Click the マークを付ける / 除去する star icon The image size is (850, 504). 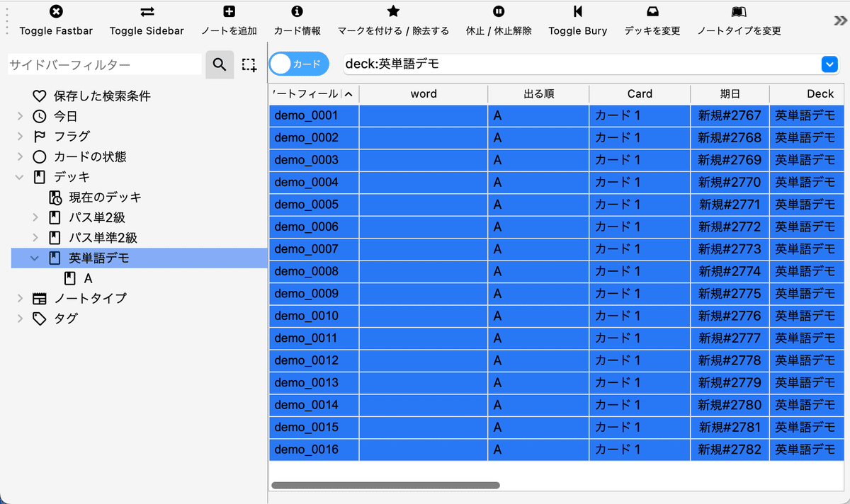pos(393,11)
